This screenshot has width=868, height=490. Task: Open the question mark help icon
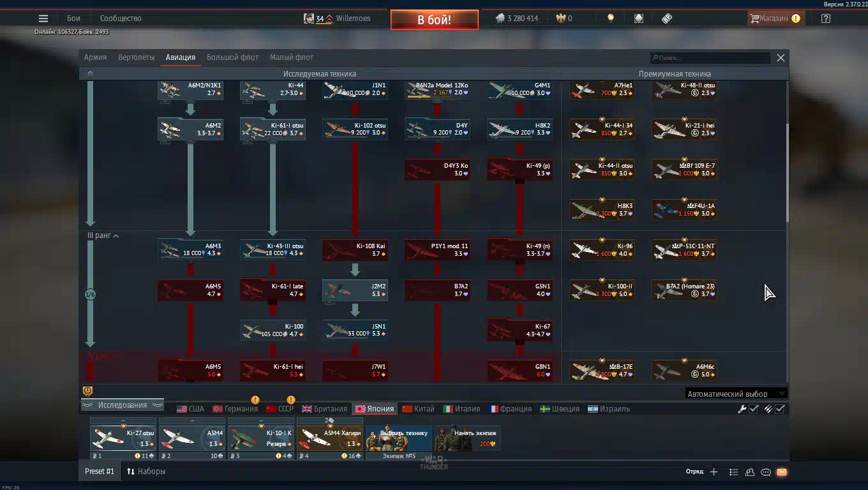pyautogui.click(x=826, y=19)
